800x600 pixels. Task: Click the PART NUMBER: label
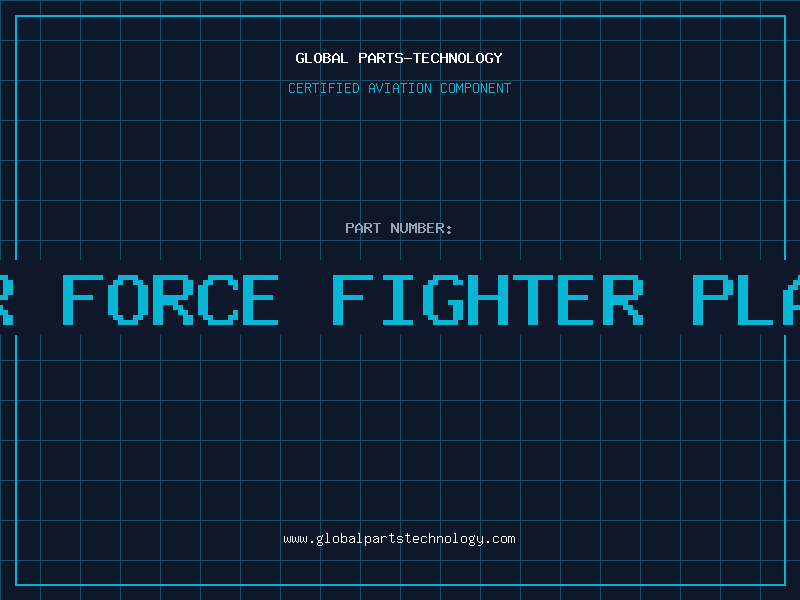click(399, 228)
